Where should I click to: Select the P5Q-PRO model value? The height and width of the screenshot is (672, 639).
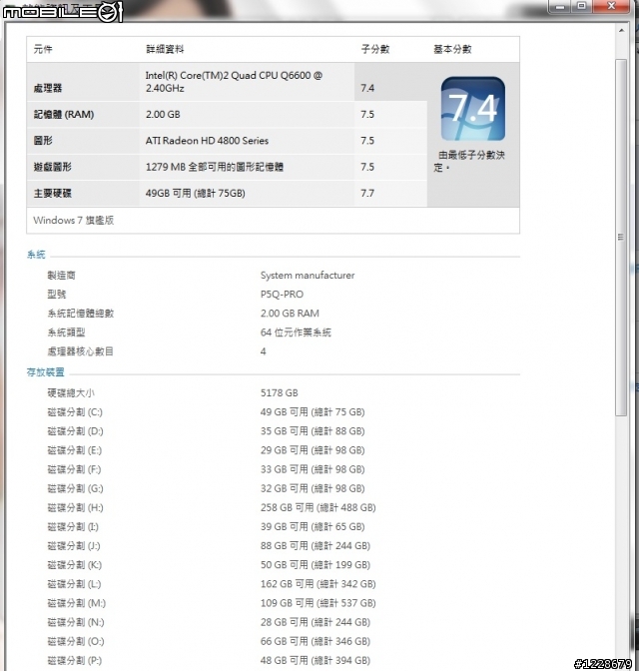point(282,295)
